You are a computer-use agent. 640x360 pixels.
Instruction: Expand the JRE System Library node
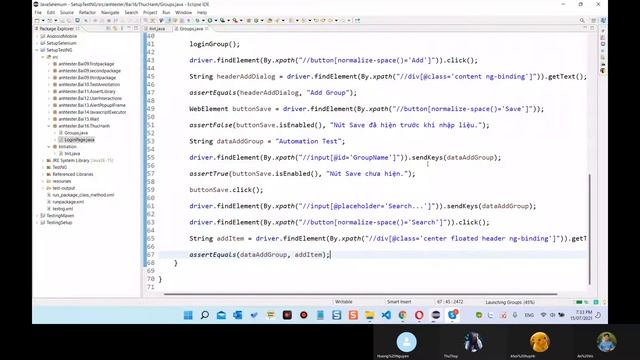tap(43, 160)
